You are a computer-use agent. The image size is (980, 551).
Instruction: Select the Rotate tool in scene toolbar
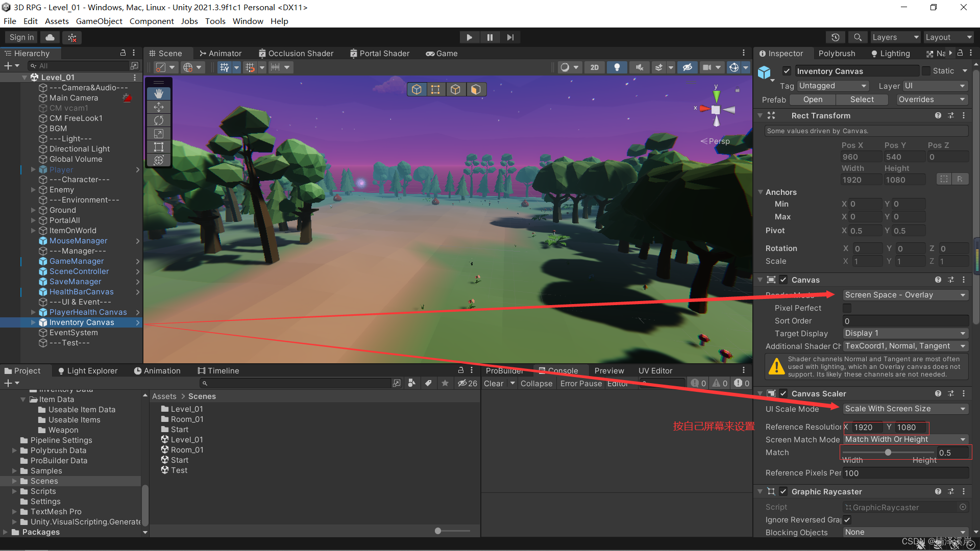tap(159, 120)
